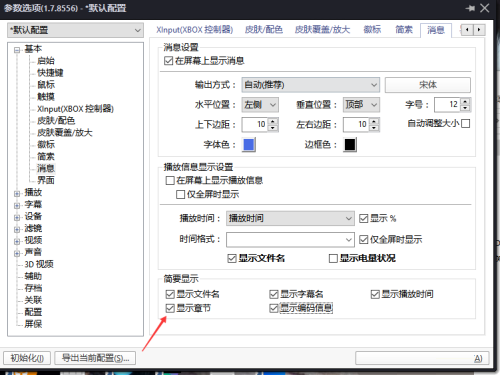Pin the preferences window with the pin icon

(x=470, y=8)
